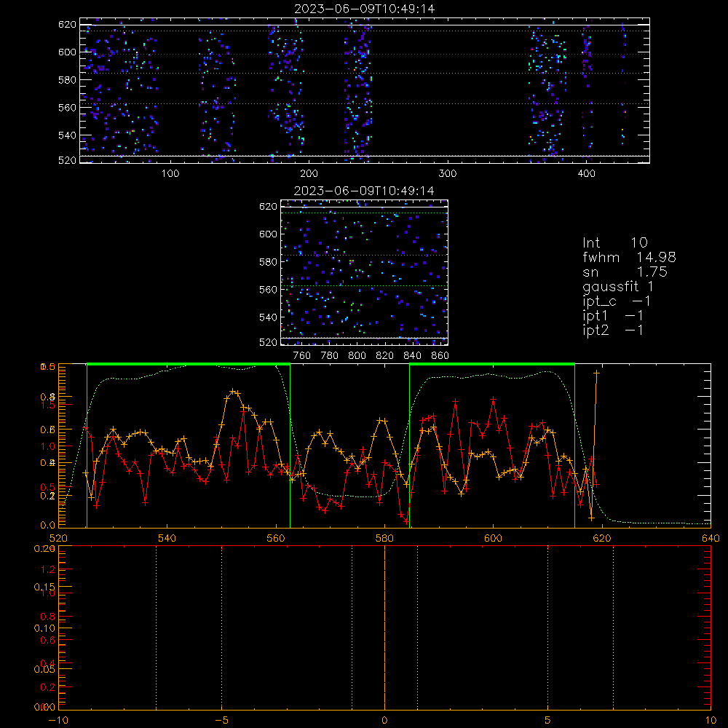Click the thick green bar above the left profile window

point(189,364)
